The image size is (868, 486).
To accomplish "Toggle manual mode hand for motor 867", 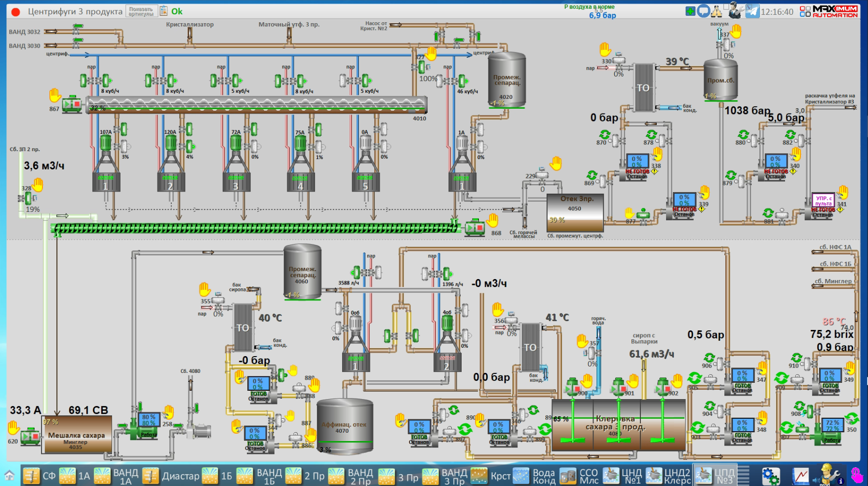I will pos(55,95).
